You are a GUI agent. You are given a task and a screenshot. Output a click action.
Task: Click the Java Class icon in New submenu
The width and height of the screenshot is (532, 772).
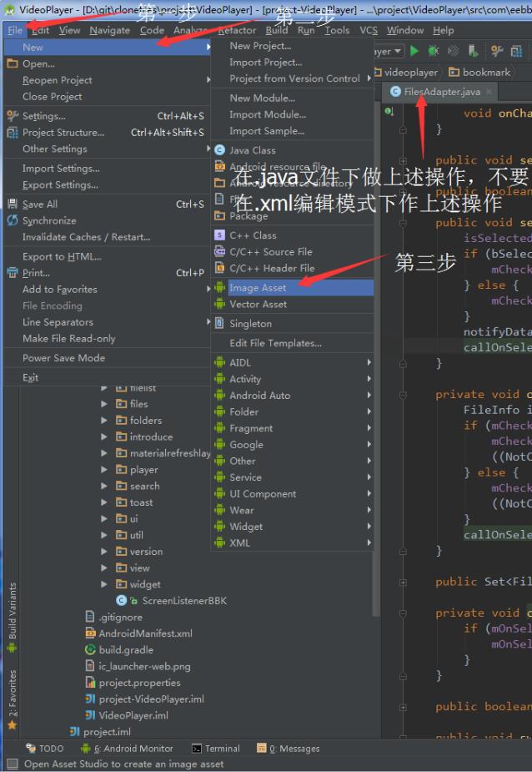pos(220,150)
